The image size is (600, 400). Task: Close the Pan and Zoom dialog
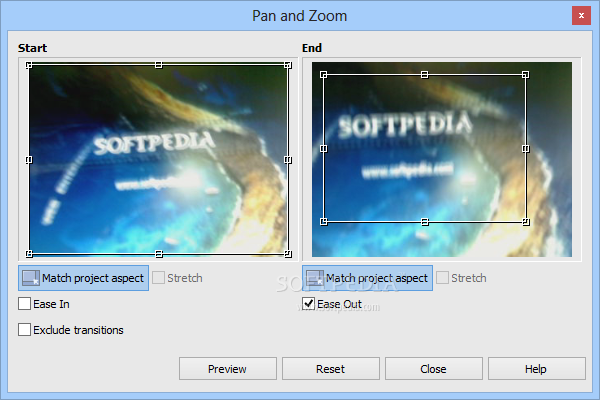(581, 16)
